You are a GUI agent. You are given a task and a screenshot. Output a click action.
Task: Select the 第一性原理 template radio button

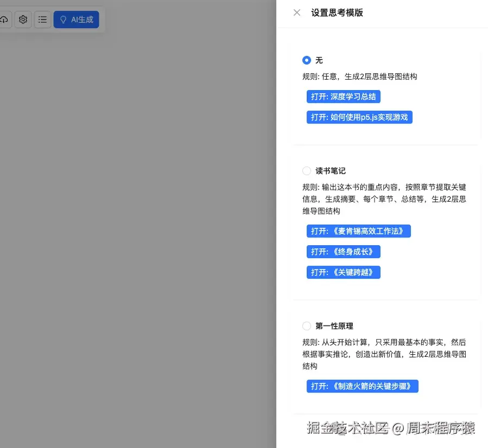tap(306, 326)
